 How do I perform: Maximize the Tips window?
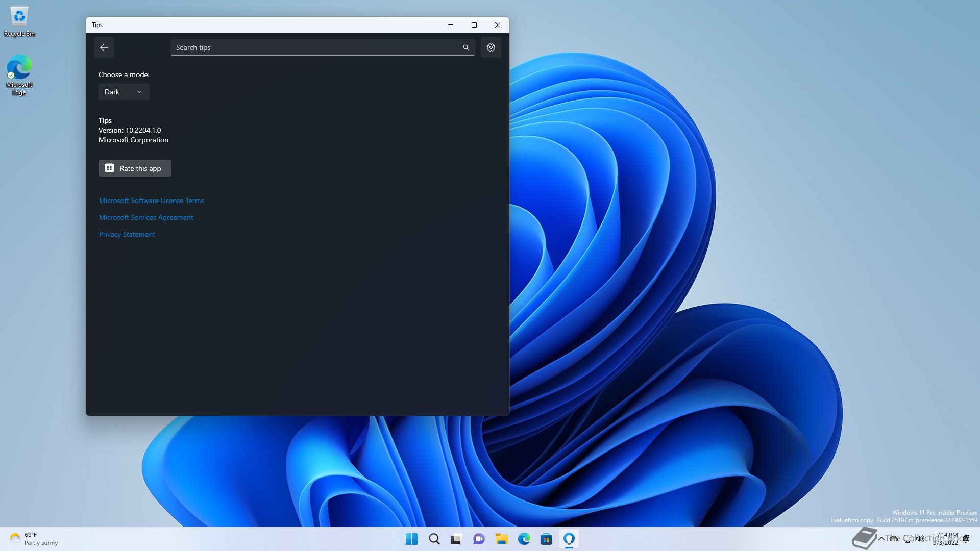pos(474,25)
